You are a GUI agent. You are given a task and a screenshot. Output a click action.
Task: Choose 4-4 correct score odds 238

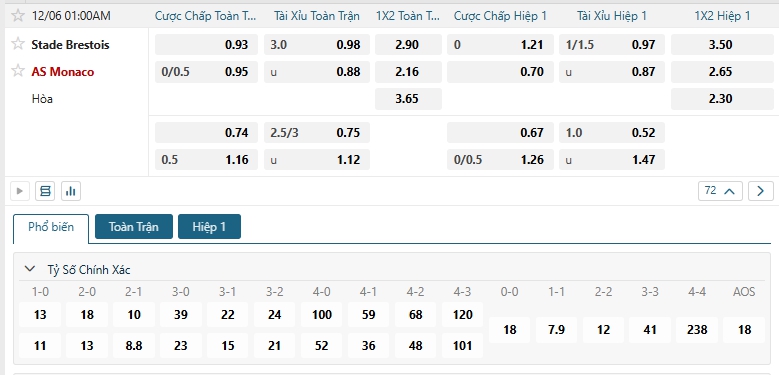[697, 330]
